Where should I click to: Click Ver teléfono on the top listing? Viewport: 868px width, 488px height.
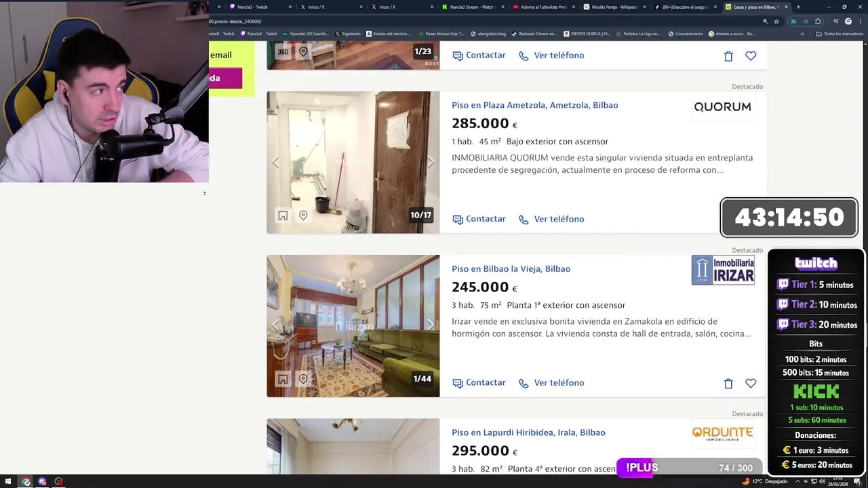[x=551, y=56]
